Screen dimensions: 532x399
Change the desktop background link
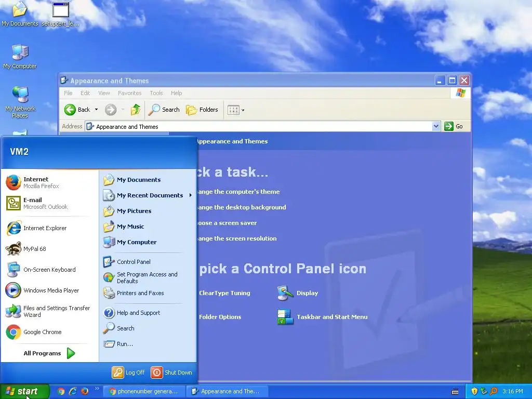(x=242, y=207)
